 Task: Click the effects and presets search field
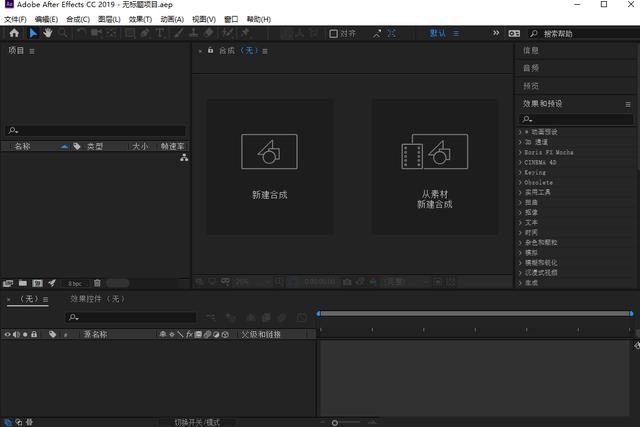[576, 119]
